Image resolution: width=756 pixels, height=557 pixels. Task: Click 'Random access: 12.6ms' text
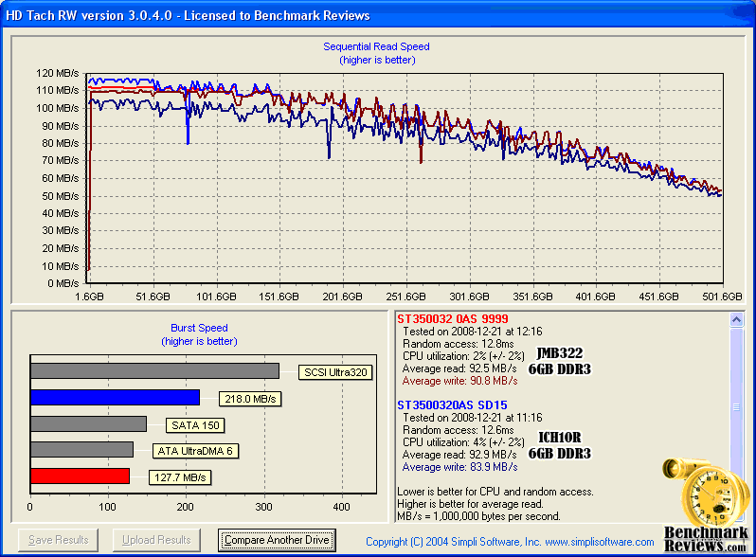[x=458, y=430]
